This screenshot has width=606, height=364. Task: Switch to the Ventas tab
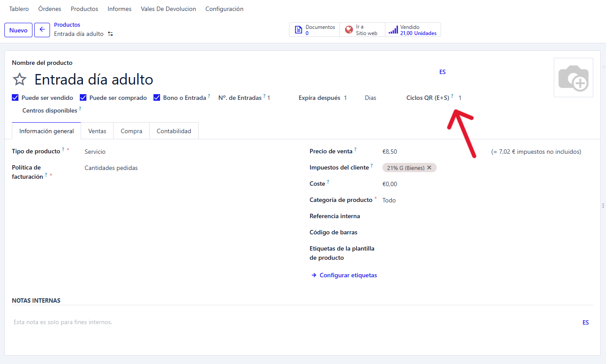[97, 131]
